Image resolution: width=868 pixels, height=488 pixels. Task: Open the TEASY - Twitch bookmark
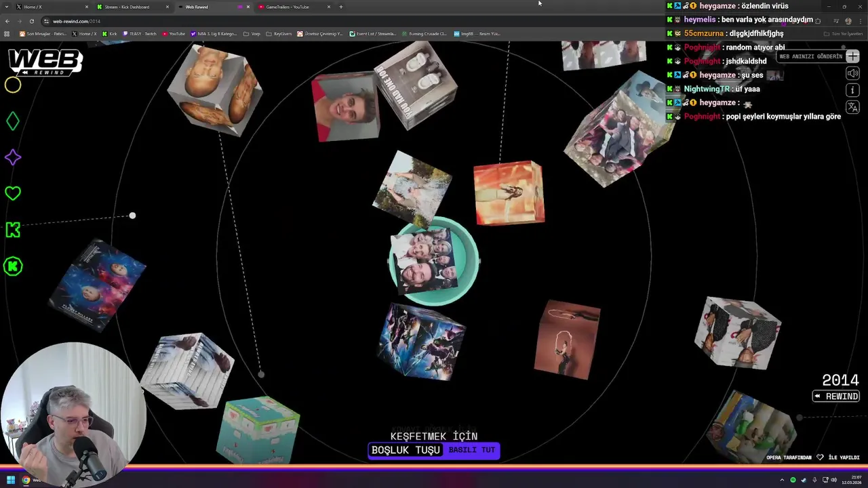coord(139,33)
